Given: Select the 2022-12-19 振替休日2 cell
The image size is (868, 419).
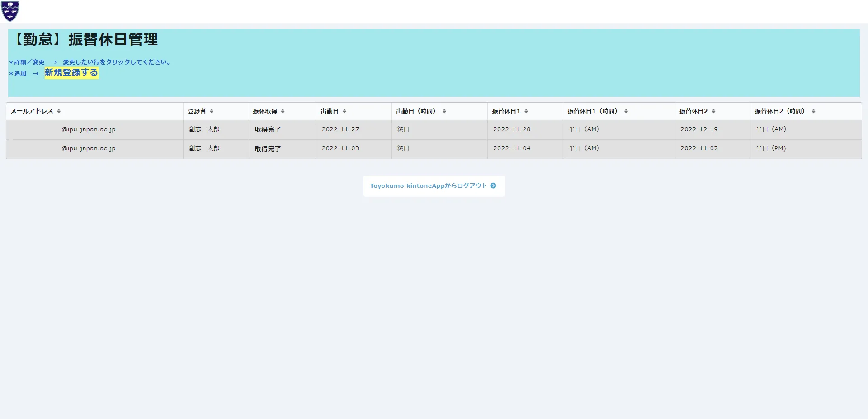Looking at the screenshot, I should pyautogui.click(x=699, y=129).
